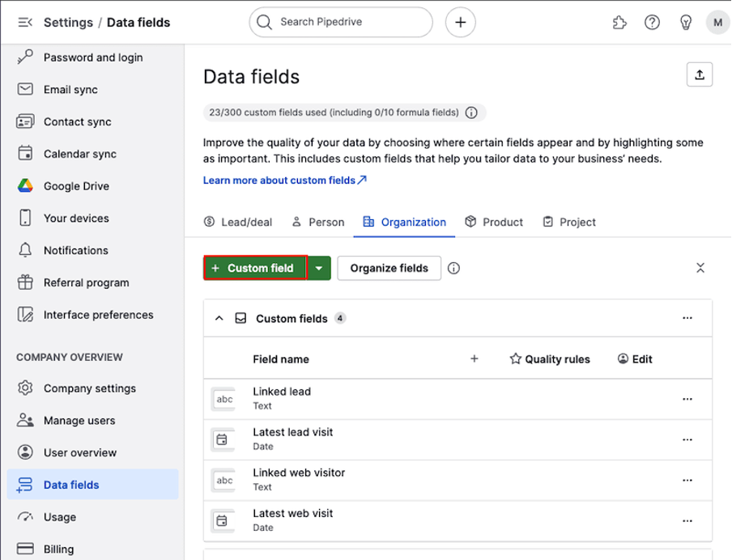The height and width of the screenshot is (560, 732).
Task: Open Company settings
Action: click(93, 388)
